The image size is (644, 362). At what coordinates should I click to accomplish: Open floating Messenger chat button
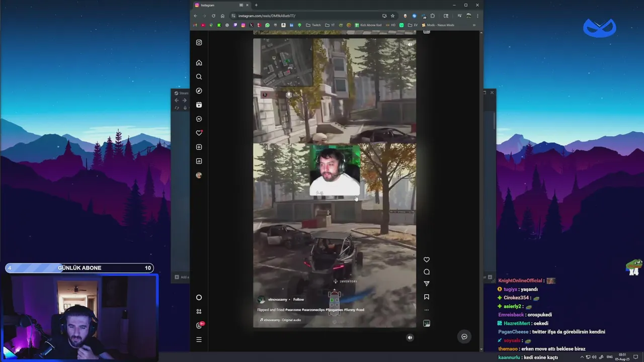point(464,337)
